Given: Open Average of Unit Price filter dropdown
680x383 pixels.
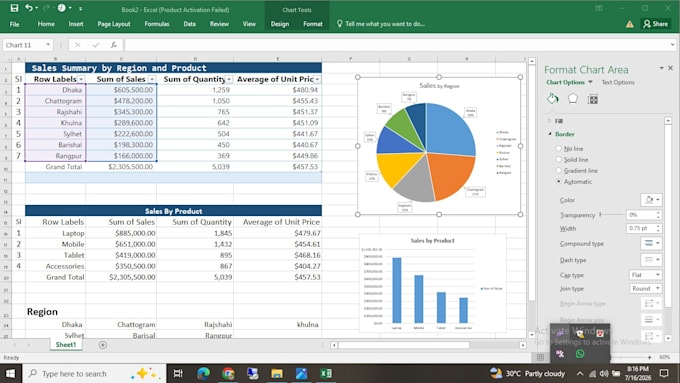Looking at the screenshot, I should tap(317, 79).
